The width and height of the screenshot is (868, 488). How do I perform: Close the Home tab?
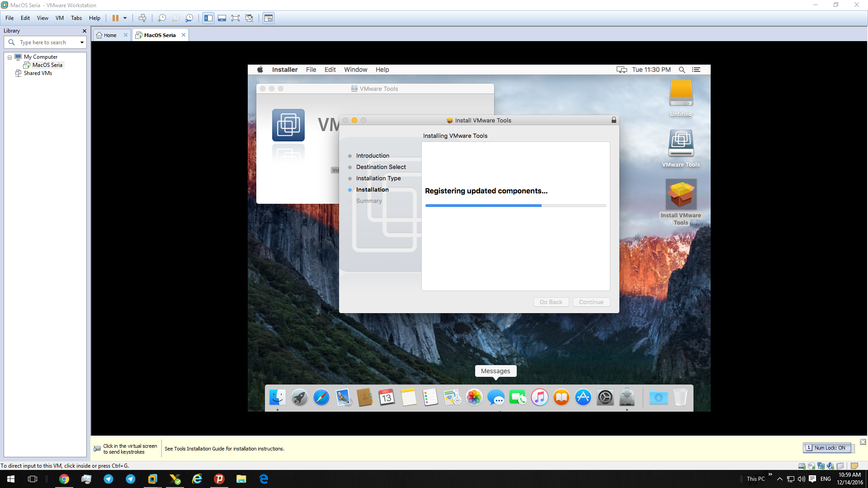[126, 35]
